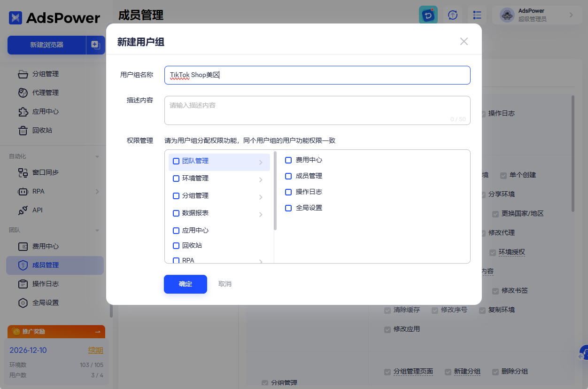Check the 环境管理 permission checkbox
The image size is (588, 389).
point(176,179)
